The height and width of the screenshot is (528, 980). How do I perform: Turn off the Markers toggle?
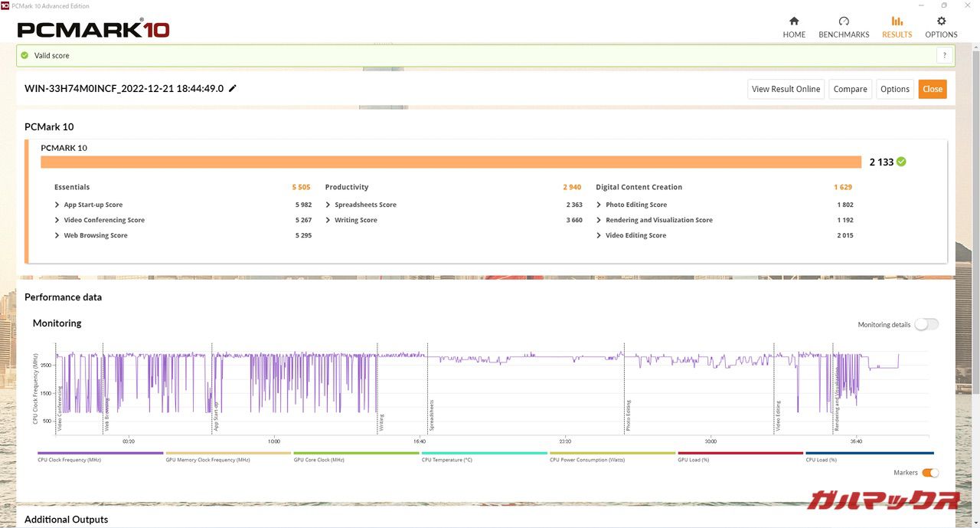coord(929,473)
